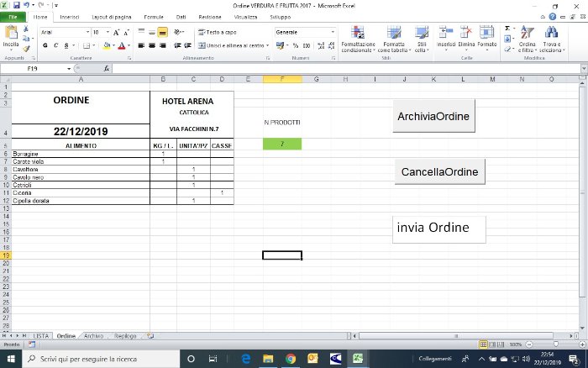588x368 pixels.
Task: Decrease font size with small A
Action: (x=126, y=32)
